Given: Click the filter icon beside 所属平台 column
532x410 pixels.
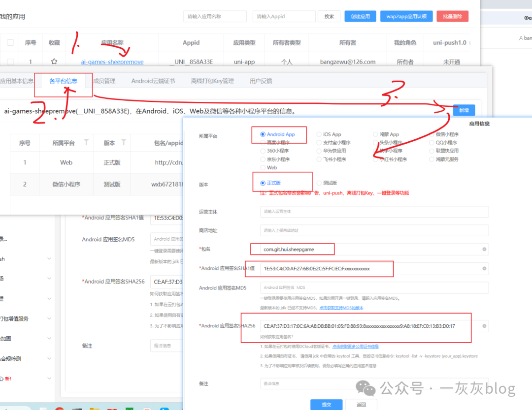Looking at the screenshot, I should click(x=87, y=142).
